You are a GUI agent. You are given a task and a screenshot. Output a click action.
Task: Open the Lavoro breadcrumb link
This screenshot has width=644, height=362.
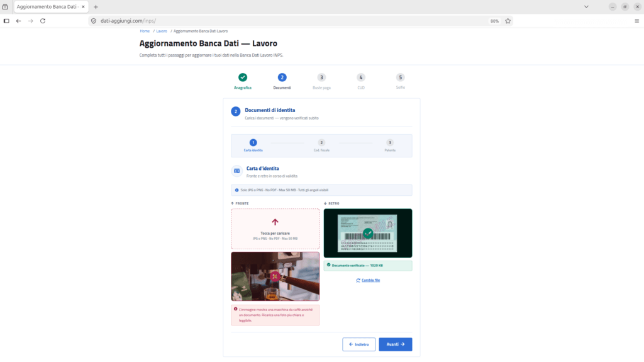(x=162, y=31)
